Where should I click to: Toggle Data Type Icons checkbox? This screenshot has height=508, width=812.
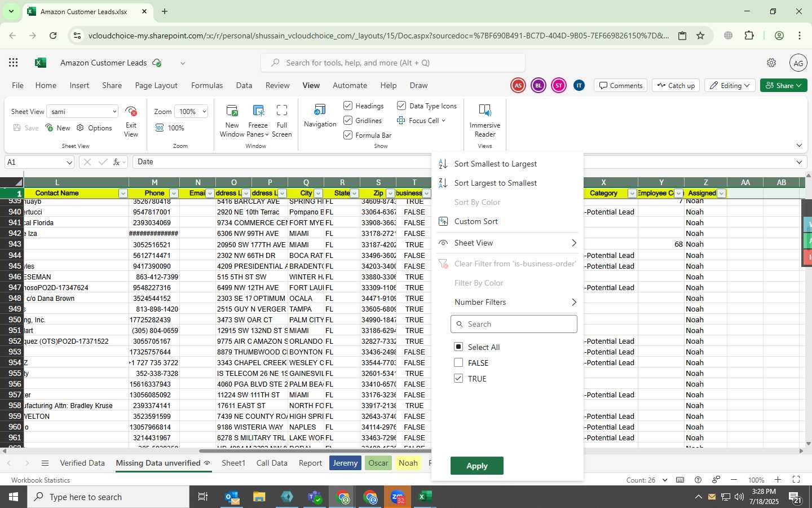(x=401, y=106)
